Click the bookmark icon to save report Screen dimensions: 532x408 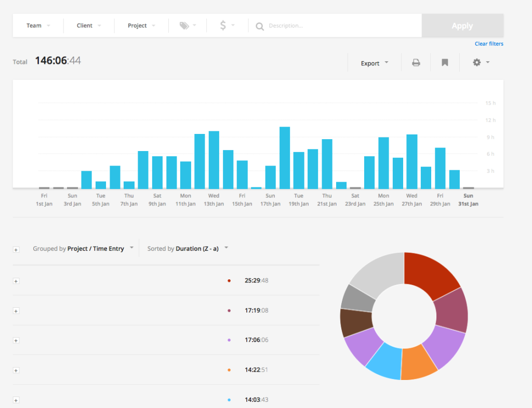tap(445, 63)
